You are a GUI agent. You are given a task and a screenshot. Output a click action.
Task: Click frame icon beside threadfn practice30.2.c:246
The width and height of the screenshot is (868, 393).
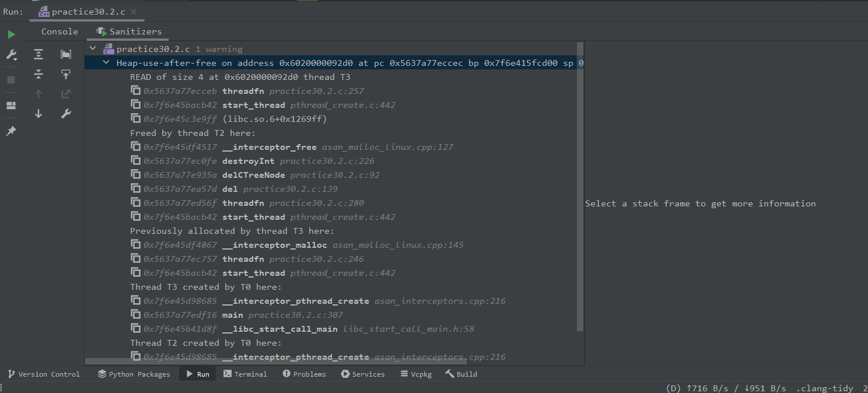point(136,258)
